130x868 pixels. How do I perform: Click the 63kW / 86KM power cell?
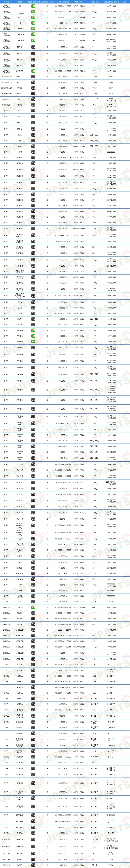coord(79,319)
